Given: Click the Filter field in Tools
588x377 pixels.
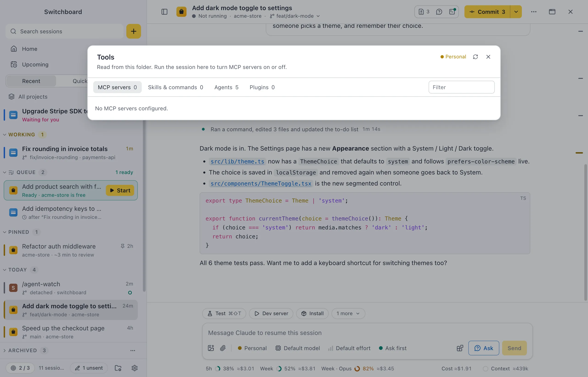Looking at the screenshot, I should click(x=461, y=87).
